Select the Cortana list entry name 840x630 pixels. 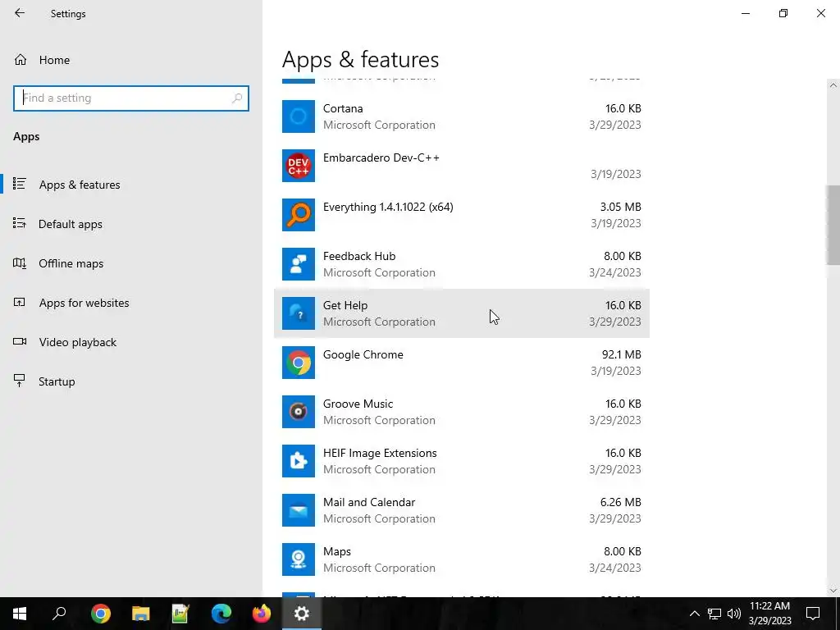[343, 108]
